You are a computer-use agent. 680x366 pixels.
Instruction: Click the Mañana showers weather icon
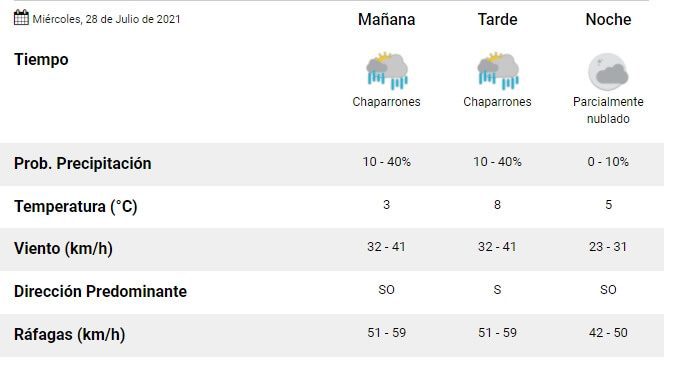click(x=387, y=71)
